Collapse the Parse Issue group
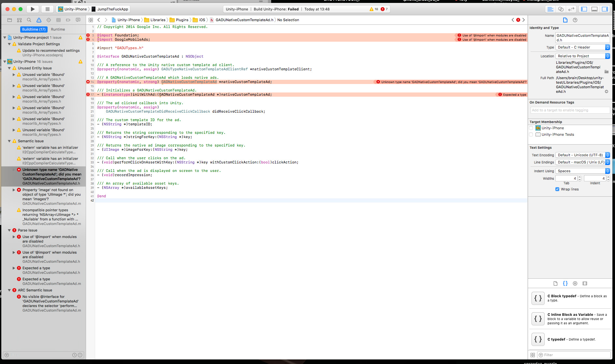 click(9, 230)
